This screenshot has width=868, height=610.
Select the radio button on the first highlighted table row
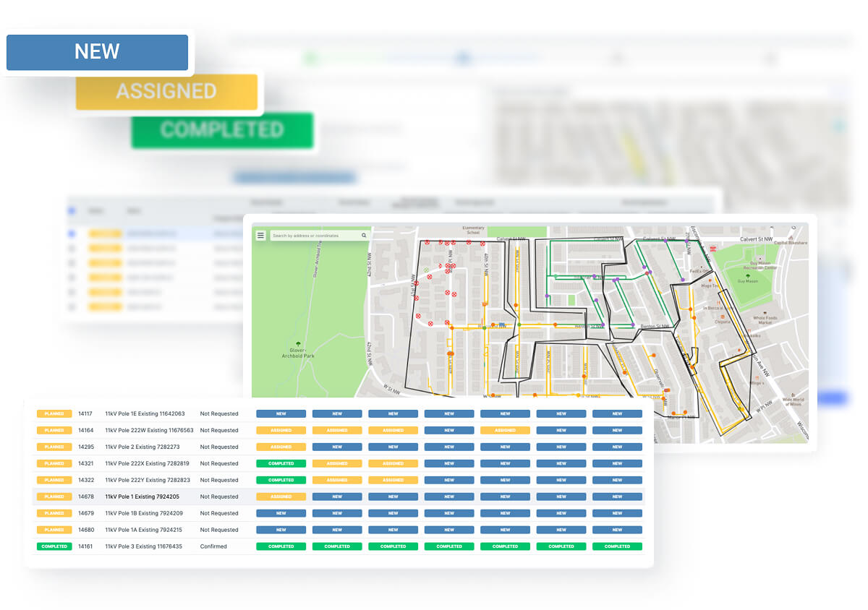pos(69,233)
